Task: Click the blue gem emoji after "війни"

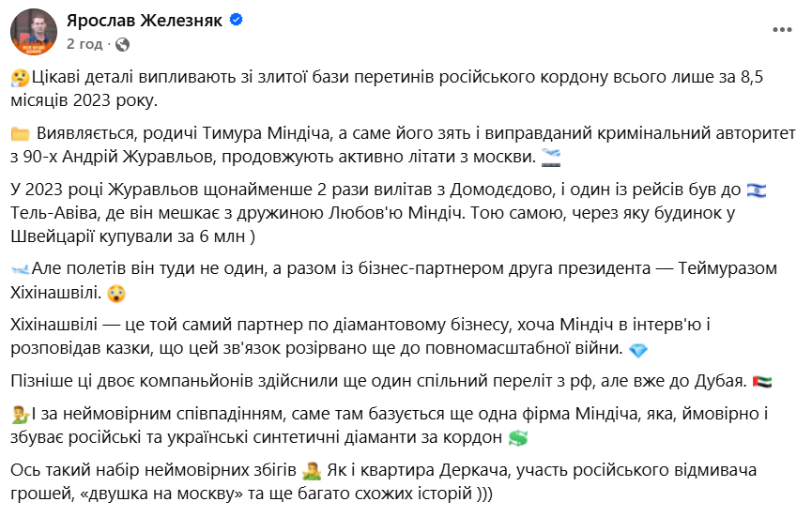Action: coord(638,350)
